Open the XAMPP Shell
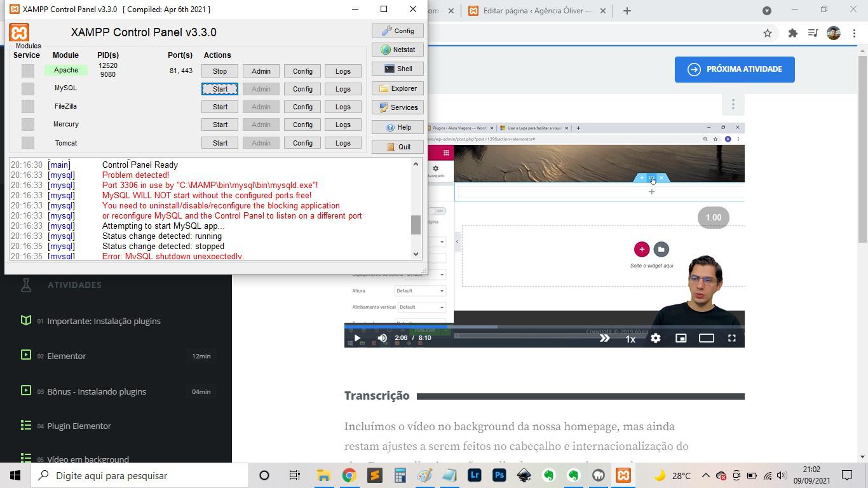This screenshot has width=868, height=488. tap(398, 69)
